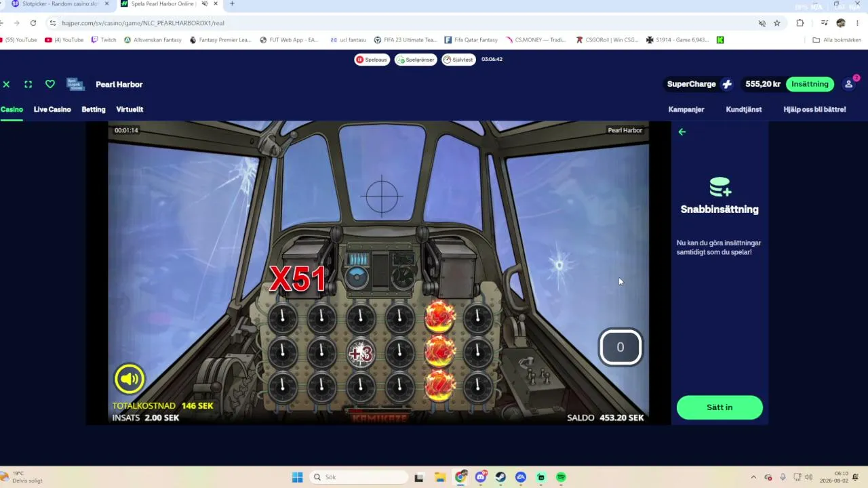This screenshot has width=868, height=488.
Task: Open a new browser tab
Action: (232, 4)
